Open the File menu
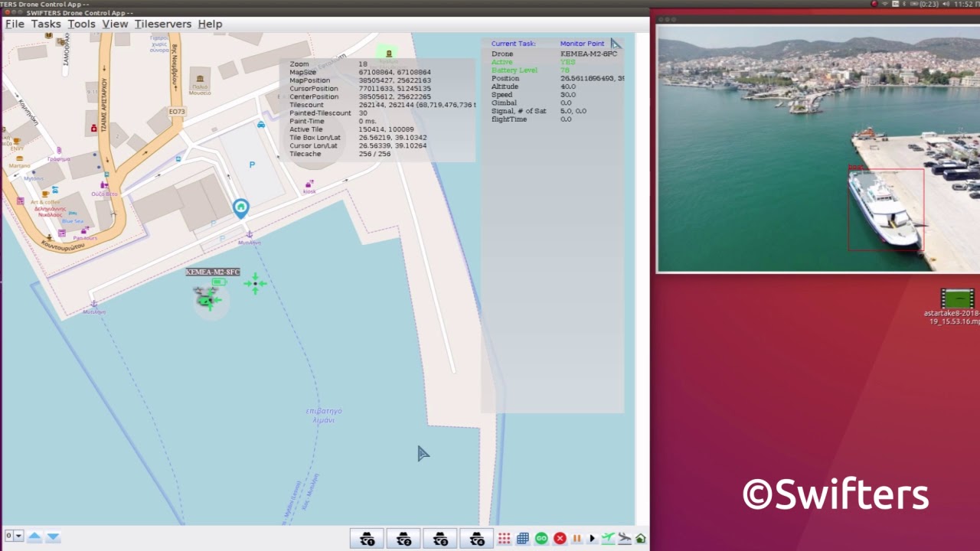The image size is (980, 551). point(15,24)
